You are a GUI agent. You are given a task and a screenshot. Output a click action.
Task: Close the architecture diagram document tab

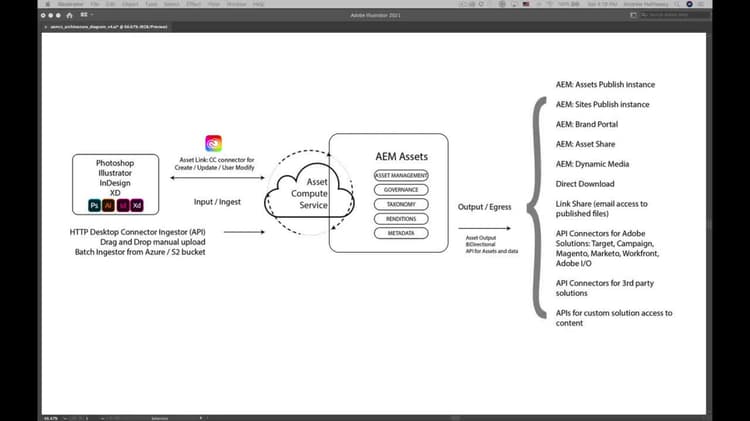point(46,27)
